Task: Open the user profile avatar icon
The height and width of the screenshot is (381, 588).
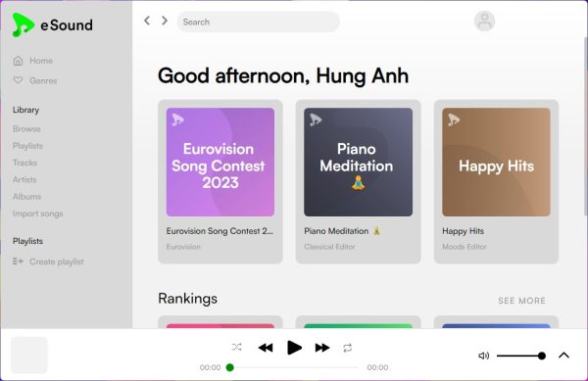Action: point(484,22)
